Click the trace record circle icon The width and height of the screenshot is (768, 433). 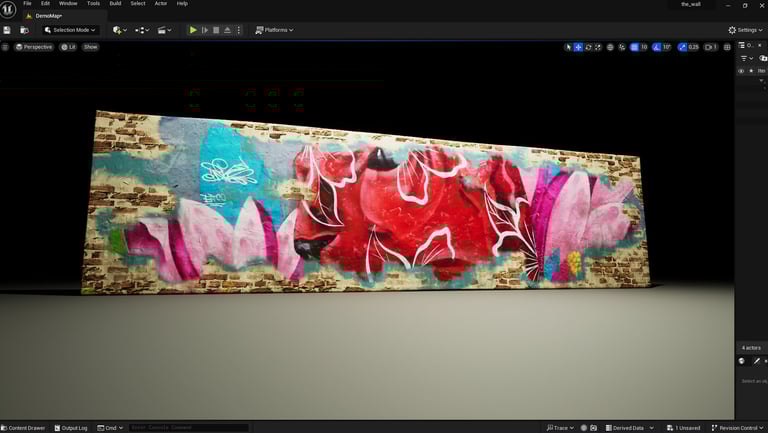click(x=584, y=428)
